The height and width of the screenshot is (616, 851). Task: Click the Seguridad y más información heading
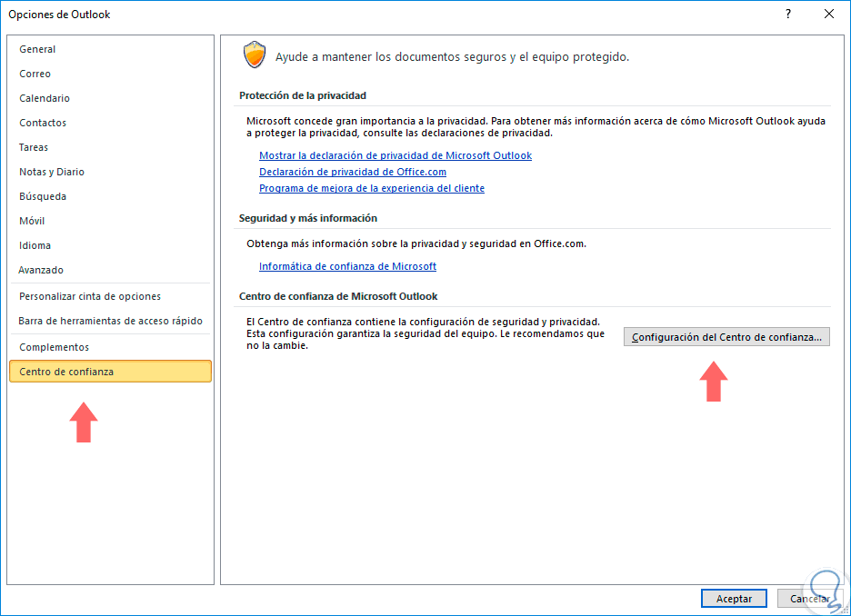[x=307, y=218]
